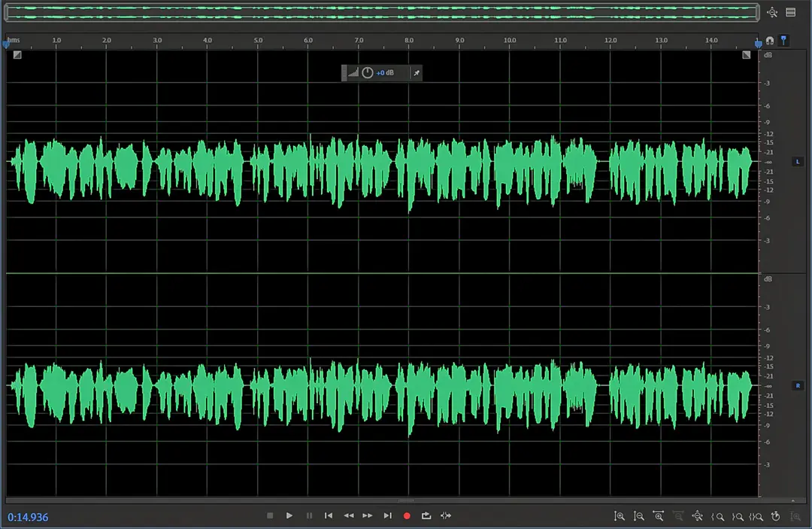
Task: Click the dimmed Zoom Out Time icon
Action: (678, 516)
